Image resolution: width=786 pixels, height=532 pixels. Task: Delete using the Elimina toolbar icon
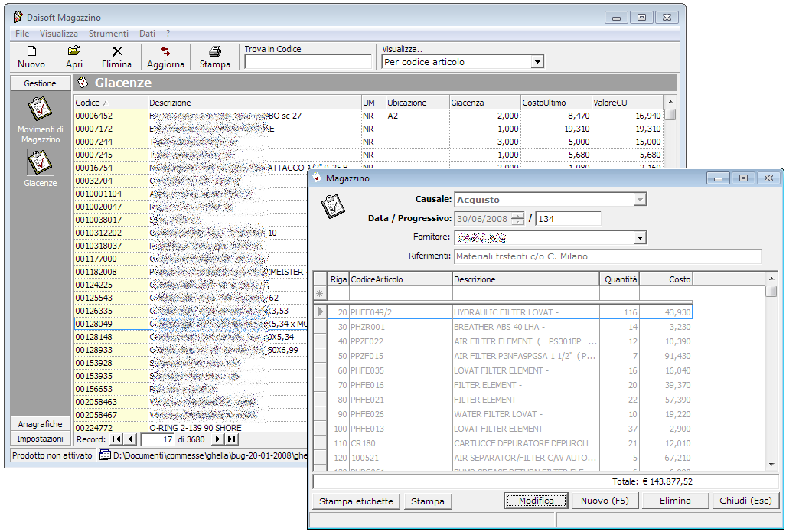coord(117,51)
